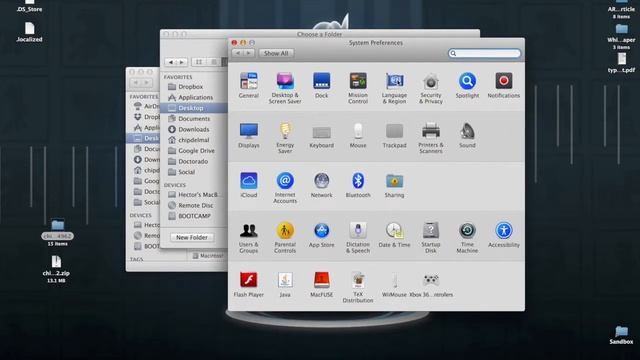Select the PDF file on desktop
The height and width of the screenshot is (360, 640).
click(621, 63)
